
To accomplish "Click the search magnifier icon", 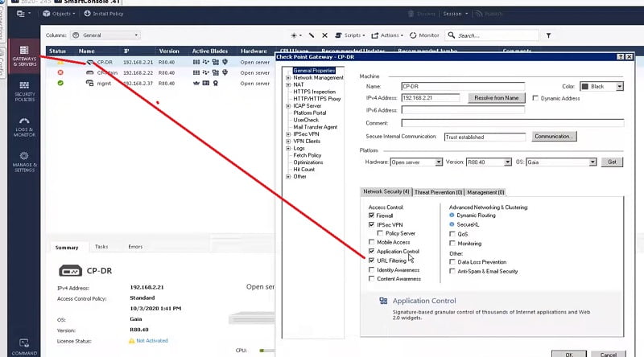I will tap(452, 35).
